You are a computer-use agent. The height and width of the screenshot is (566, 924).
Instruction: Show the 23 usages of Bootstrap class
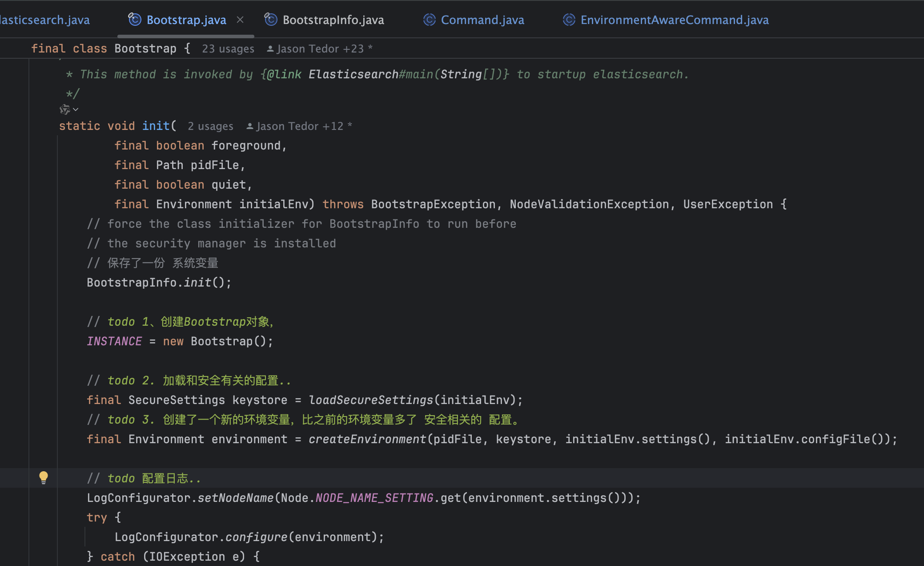[228, 49]
